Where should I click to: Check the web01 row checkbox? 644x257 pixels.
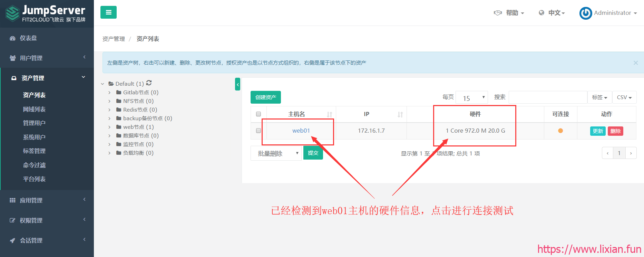(x=258, y=131)
